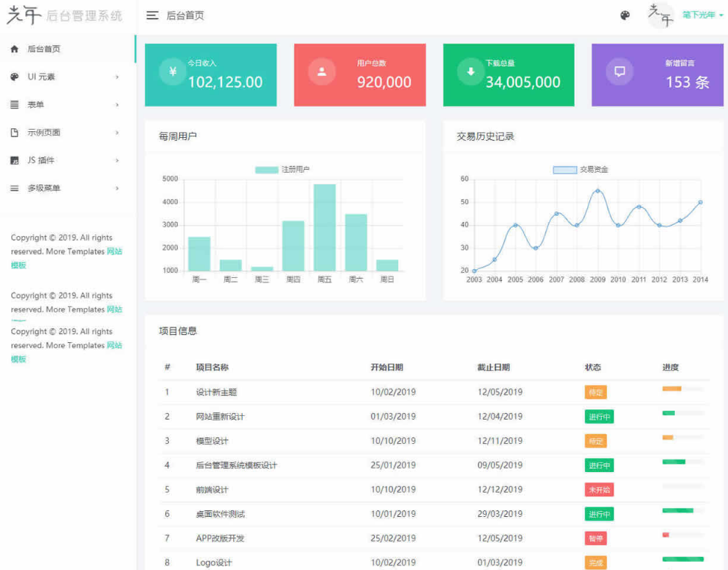728x570 pixels.
Task: Click the hamburger menu toggle icon
Action: tap(153, 15)
